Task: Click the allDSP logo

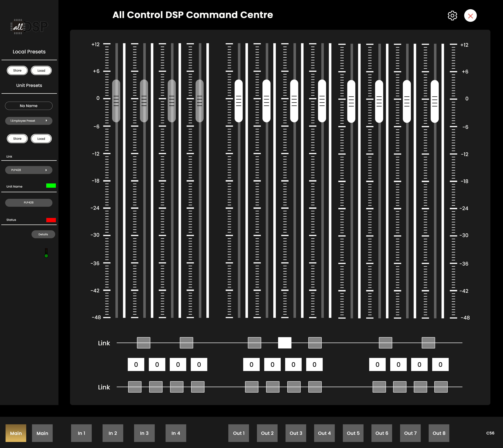Action: [x=29, y=27]
